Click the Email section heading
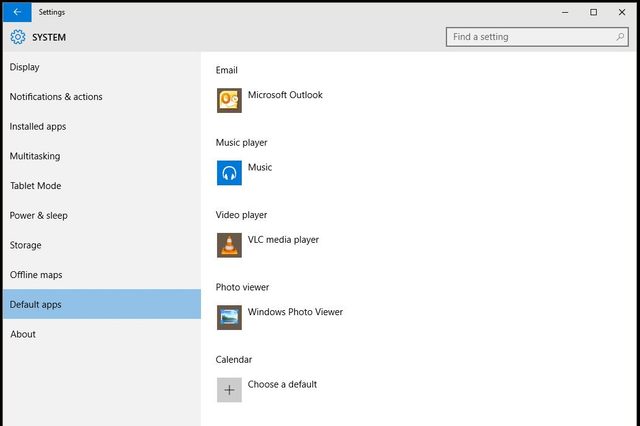Viewport: 640px width, 426px height. 227,70
